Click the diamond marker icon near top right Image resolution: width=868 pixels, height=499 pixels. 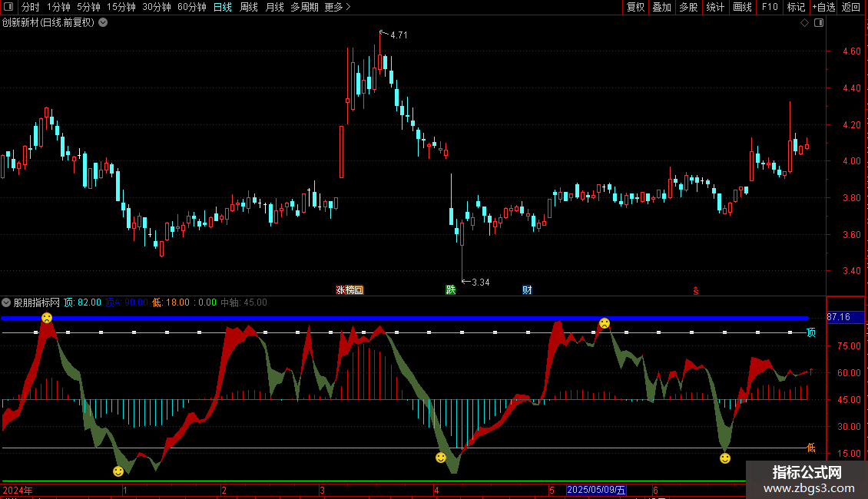click(x=804, y=23)
